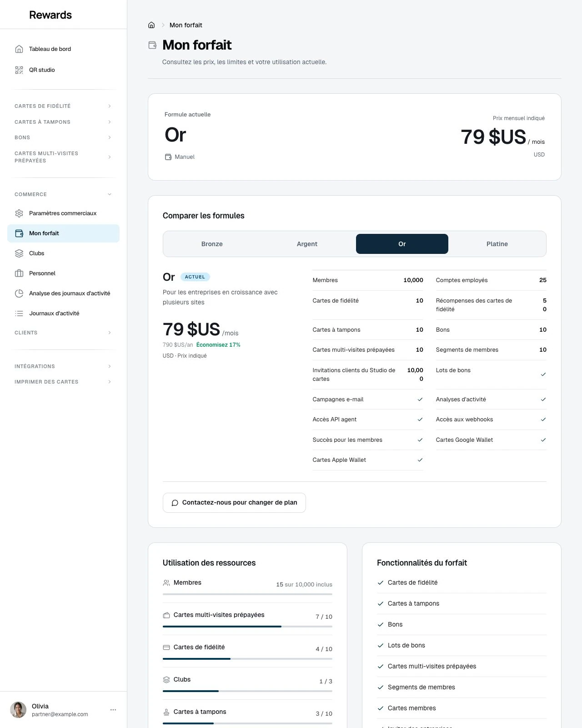Open QR studio icon in sidebar
Viewport: 582px width, 728px height.
coord(19,70)
